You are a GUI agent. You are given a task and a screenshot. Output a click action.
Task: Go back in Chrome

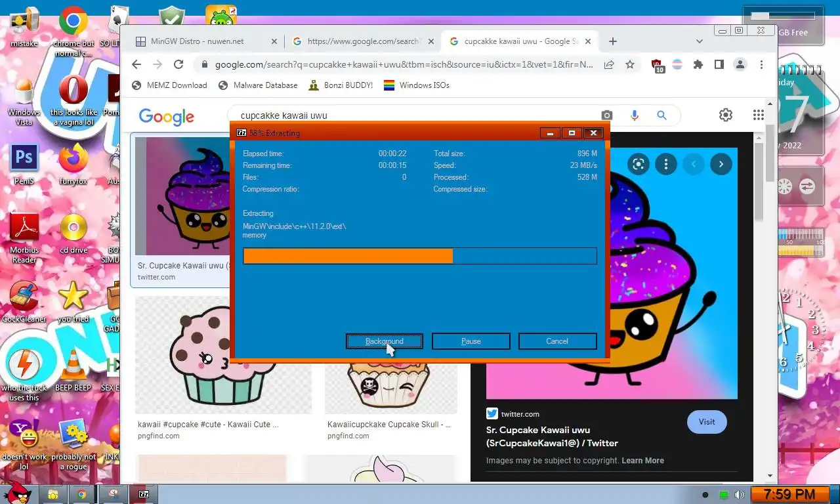pyautogui.click(x=136, y=64)
